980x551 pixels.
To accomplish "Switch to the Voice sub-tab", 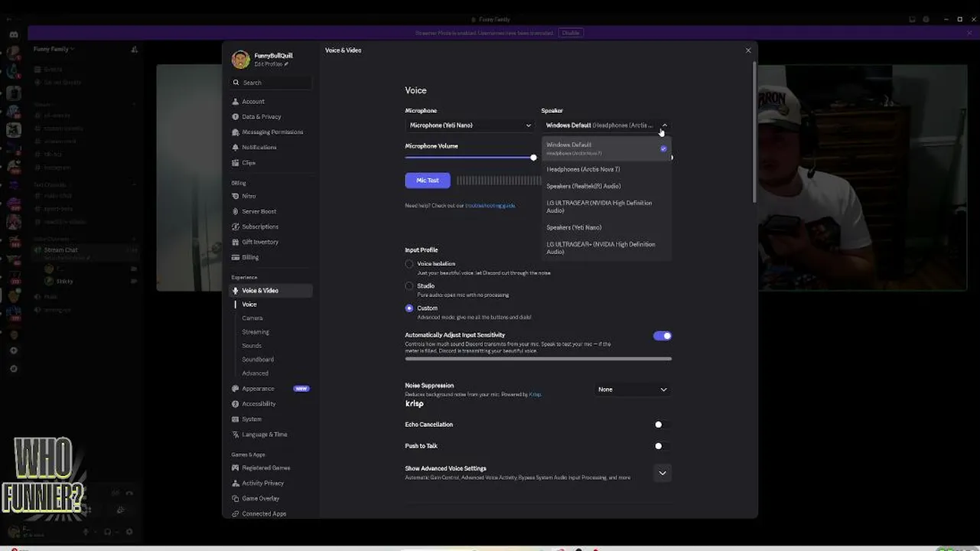I will (249, 305).
